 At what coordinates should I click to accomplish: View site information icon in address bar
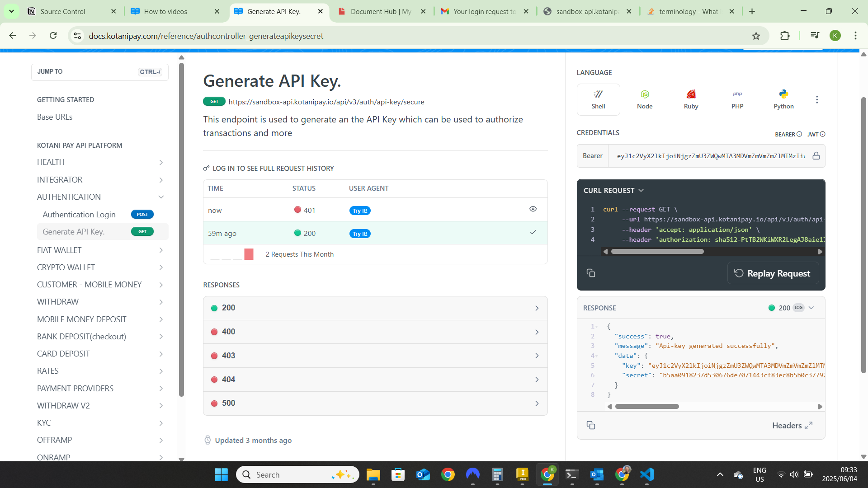pyautogui.click(x=78, y=36)
